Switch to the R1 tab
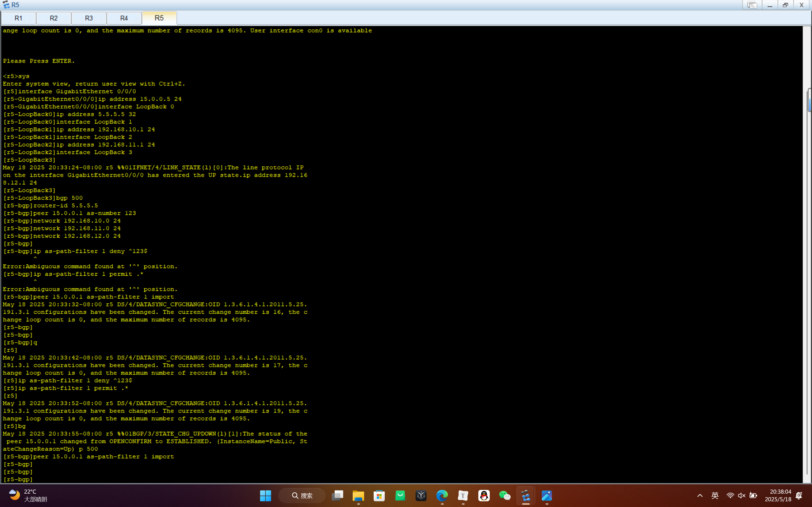The width and height of the screenshot is (812, 507). 18,18
